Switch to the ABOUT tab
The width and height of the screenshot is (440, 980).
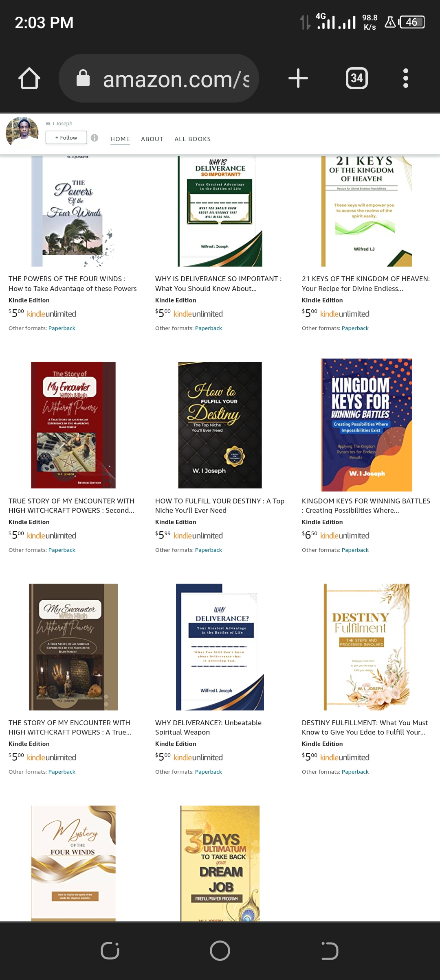click(152, 139)
